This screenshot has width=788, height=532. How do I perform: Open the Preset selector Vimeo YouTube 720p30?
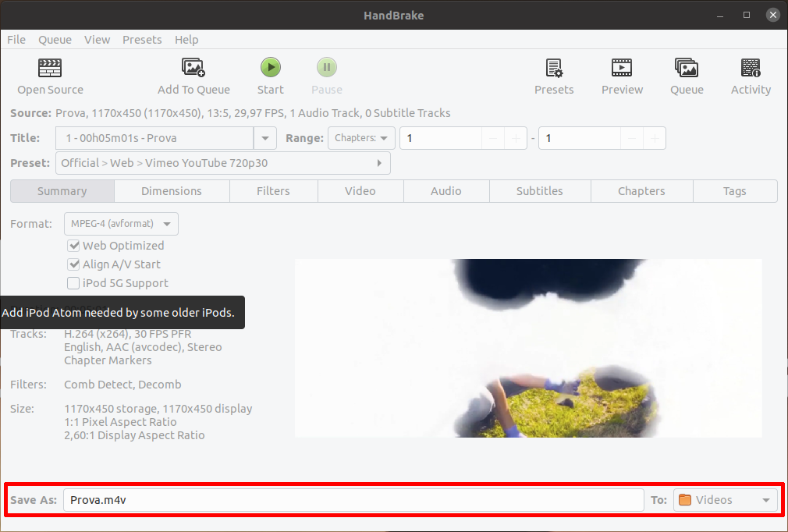(222, 163)
